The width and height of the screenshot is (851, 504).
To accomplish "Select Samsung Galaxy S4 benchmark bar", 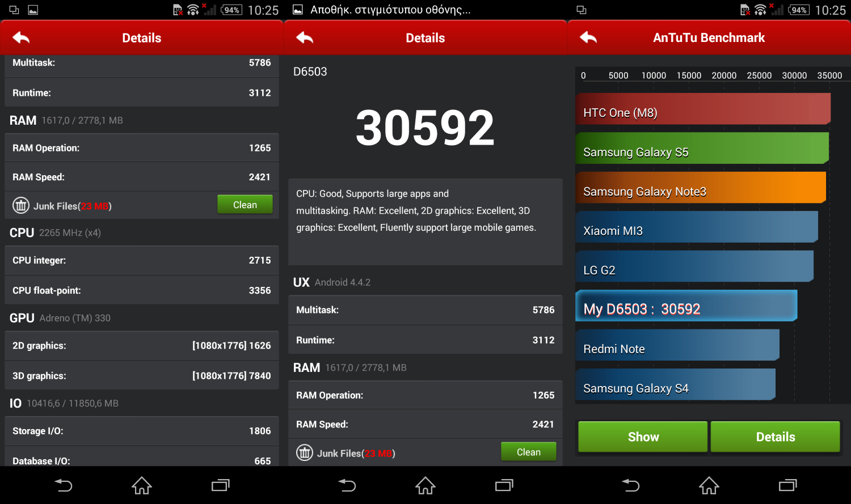I will (675, 384).
